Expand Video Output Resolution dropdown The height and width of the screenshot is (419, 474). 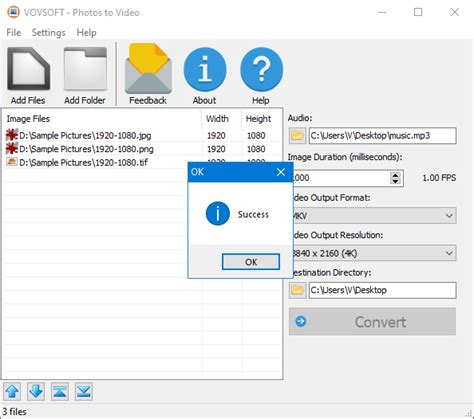pyautogui.click(x=449, y=253)
